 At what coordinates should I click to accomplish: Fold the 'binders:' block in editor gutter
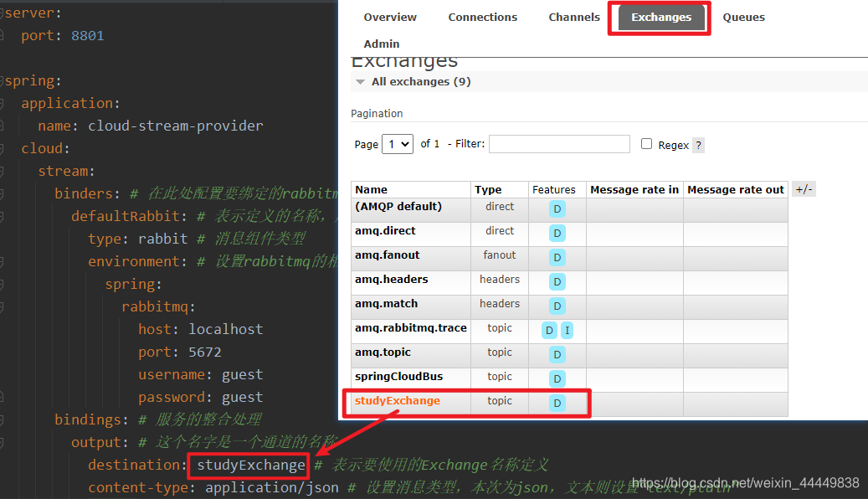(x=2, y=194)
